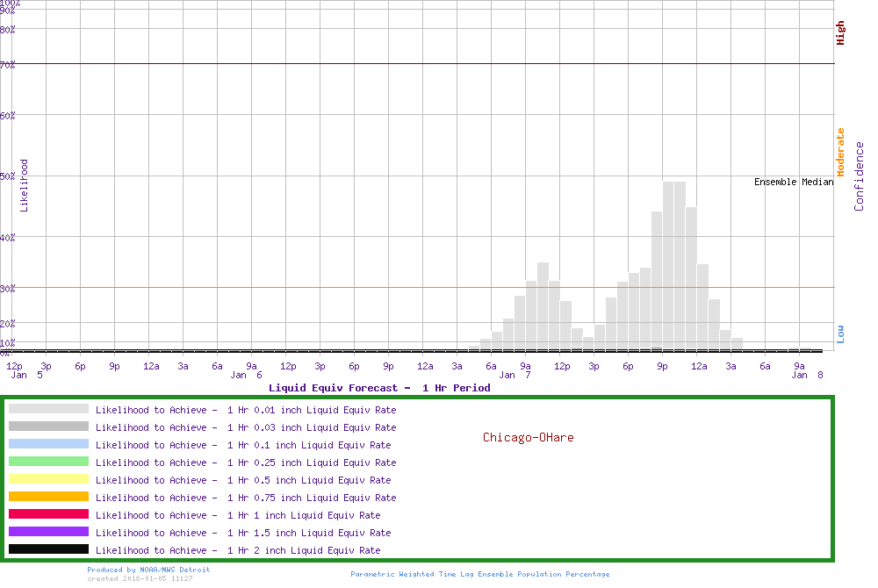Click the yellow 0.5 inch legend swatch
Viewport: 878px width, 588px height.
coord(48,479)
